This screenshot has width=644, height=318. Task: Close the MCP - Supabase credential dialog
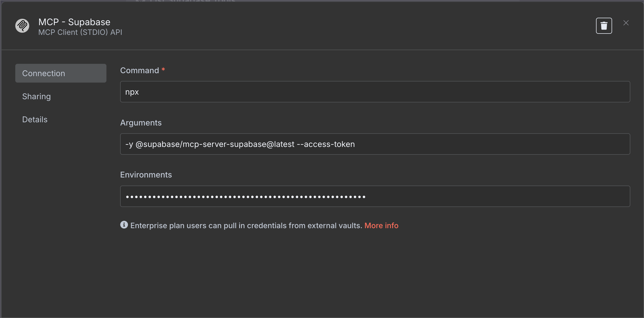pos(626,23)
